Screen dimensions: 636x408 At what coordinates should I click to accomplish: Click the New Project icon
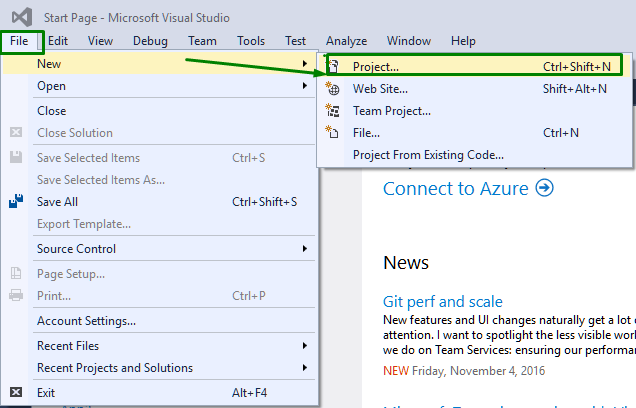click(334, 67)
